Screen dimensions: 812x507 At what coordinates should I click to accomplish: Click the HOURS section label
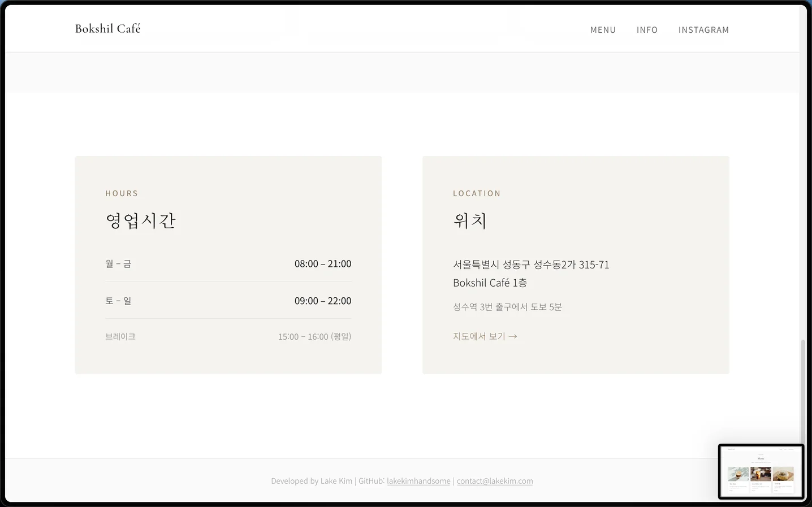(x=122, y=193)
